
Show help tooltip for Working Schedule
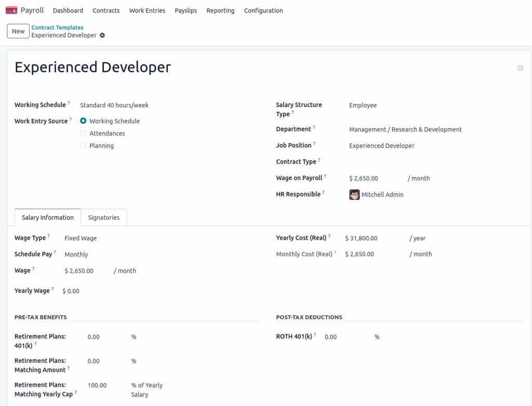[69, 103]
